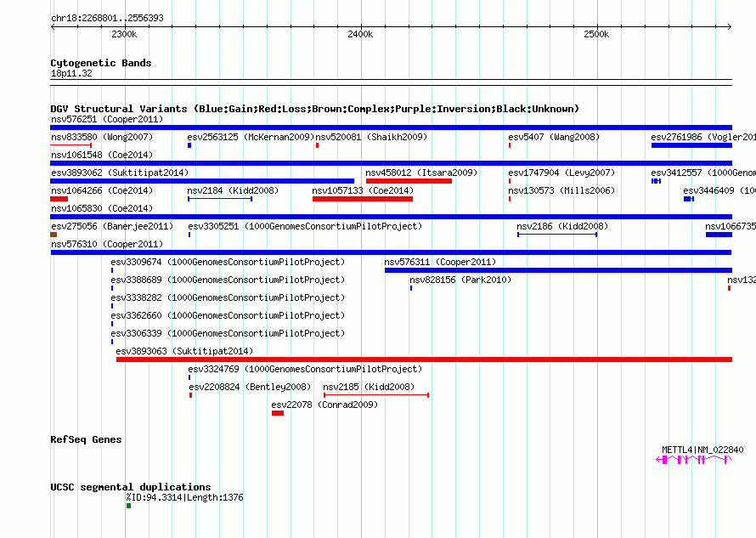This screenshot has height=538, width=756.
Task: Click the nsv2186 (Kidd2008) blue span line
Action: [557, 235]
